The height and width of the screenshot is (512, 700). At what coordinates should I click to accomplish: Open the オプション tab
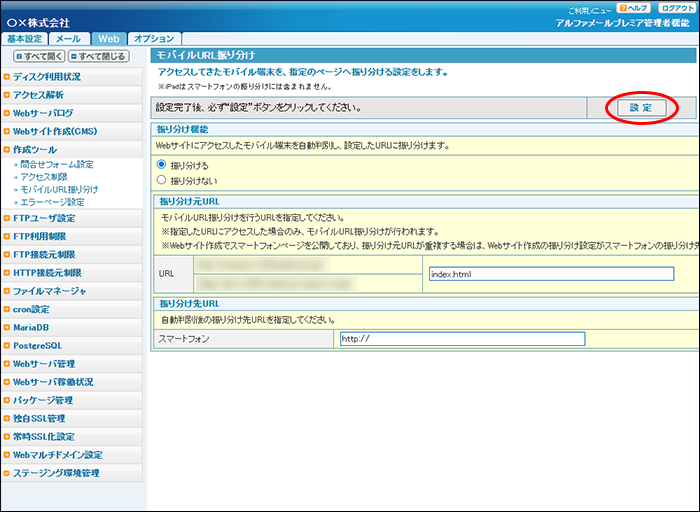click(154, 38)
